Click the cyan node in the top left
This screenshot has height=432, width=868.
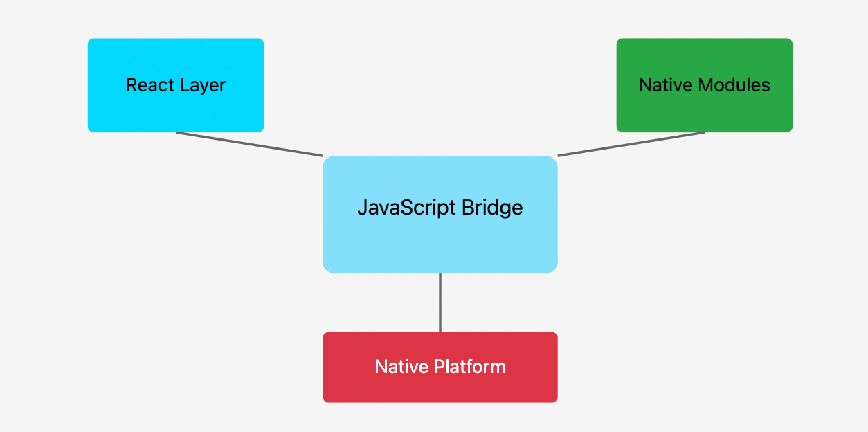(x=175, y=84)
